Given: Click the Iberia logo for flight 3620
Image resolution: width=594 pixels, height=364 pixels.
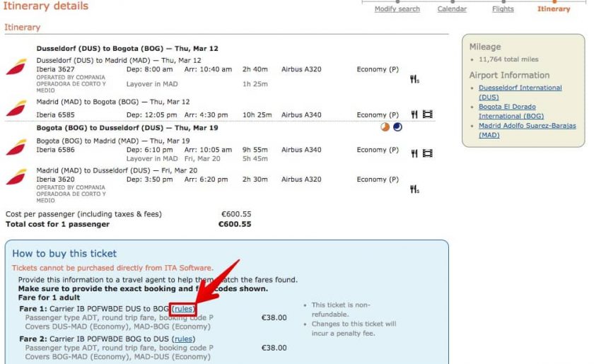Looking at the screenshot, I should click(x=16, y=178).
